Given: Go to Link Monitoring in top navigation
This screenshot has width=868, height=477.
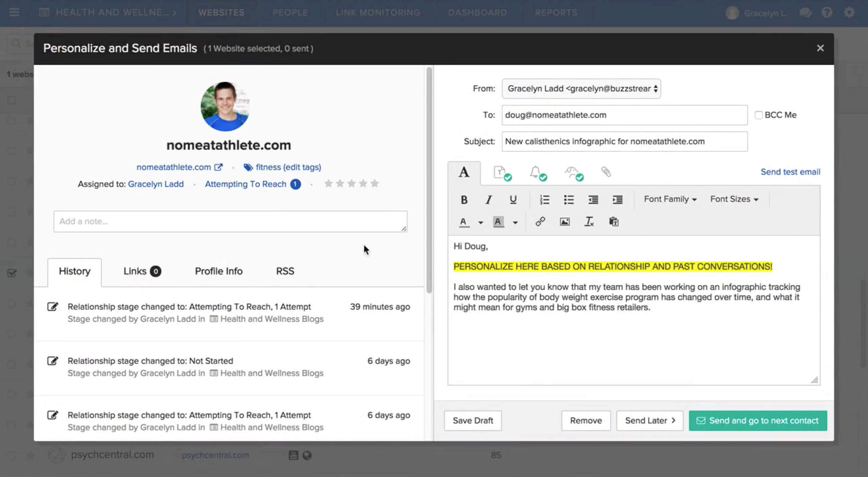Looking at the screenshot, I should click(378, 13).
